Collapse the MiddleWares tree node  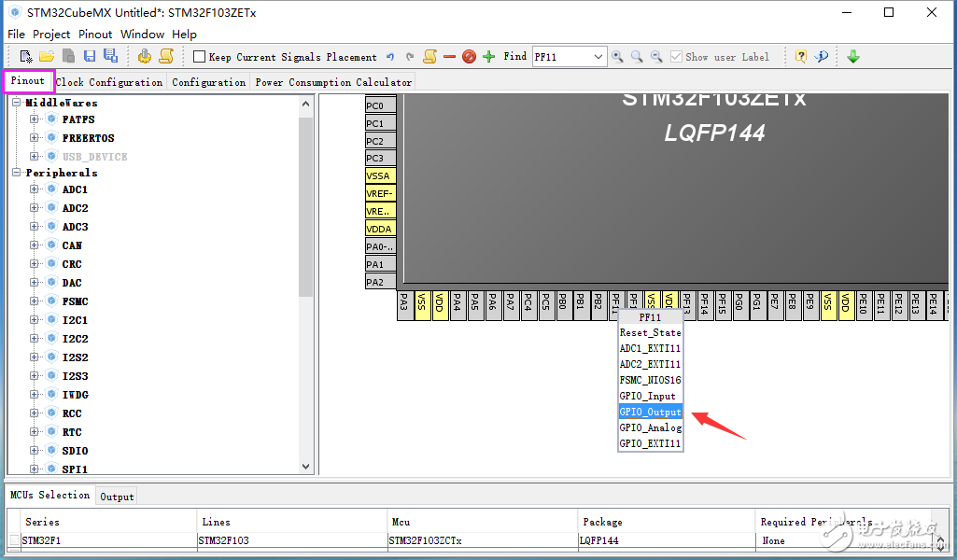point(17,103)
